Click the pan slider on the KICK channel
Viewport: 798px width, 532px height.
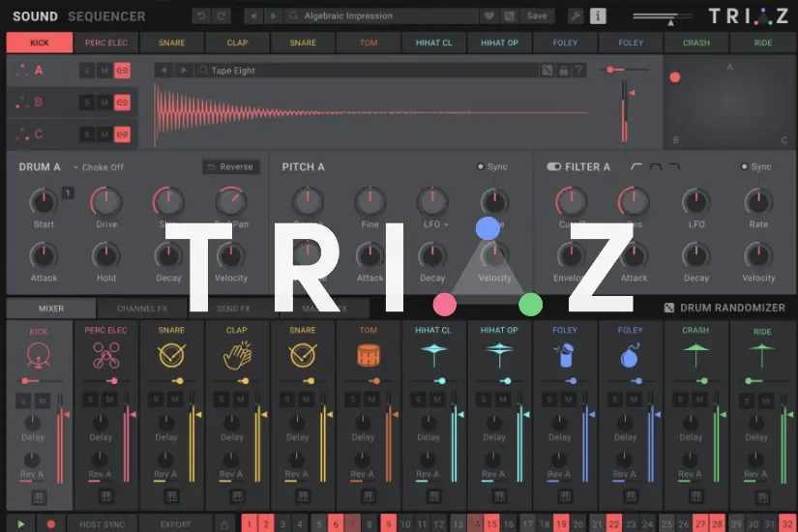(41, 381)
